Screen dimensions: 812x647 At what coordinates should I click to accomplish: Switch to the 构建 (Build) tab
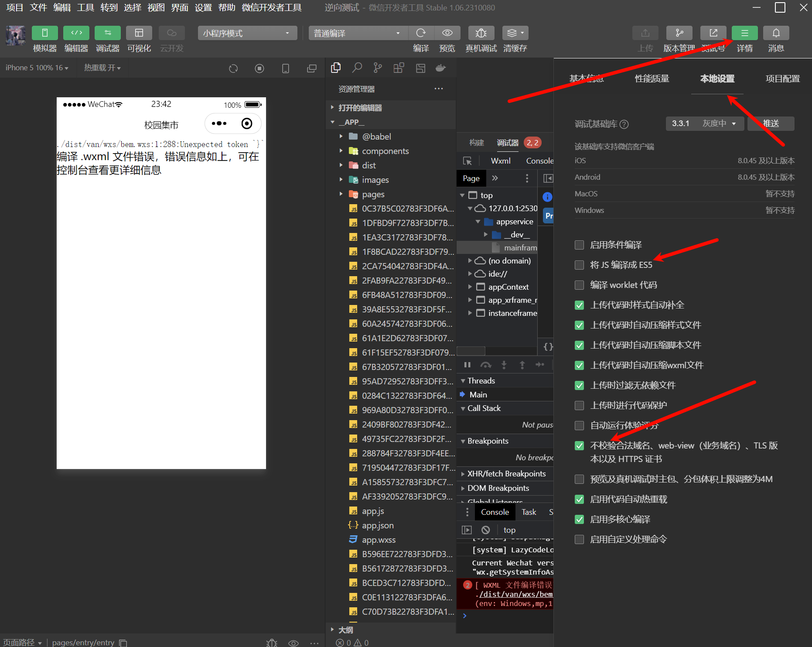click(x=477, y=143)
